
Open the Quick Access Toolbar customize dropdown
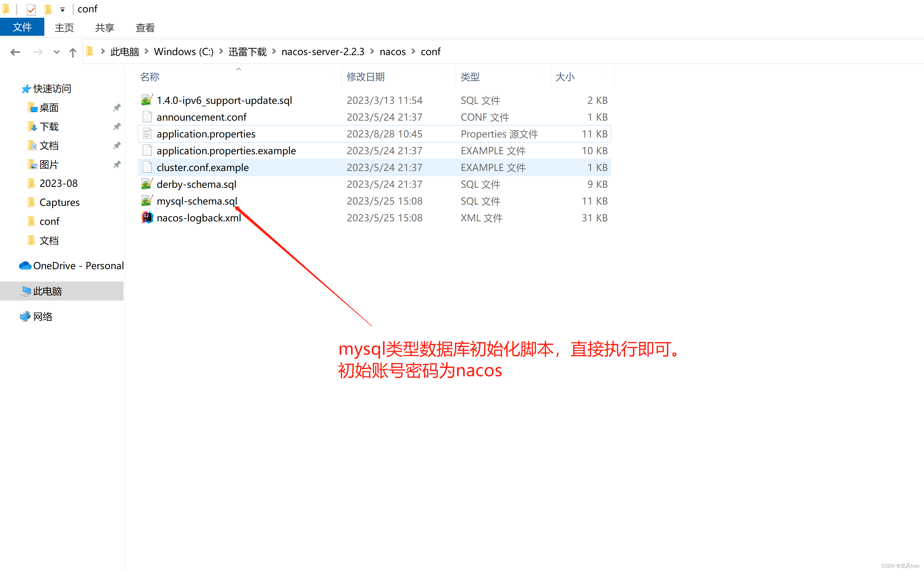click(62, 10)
